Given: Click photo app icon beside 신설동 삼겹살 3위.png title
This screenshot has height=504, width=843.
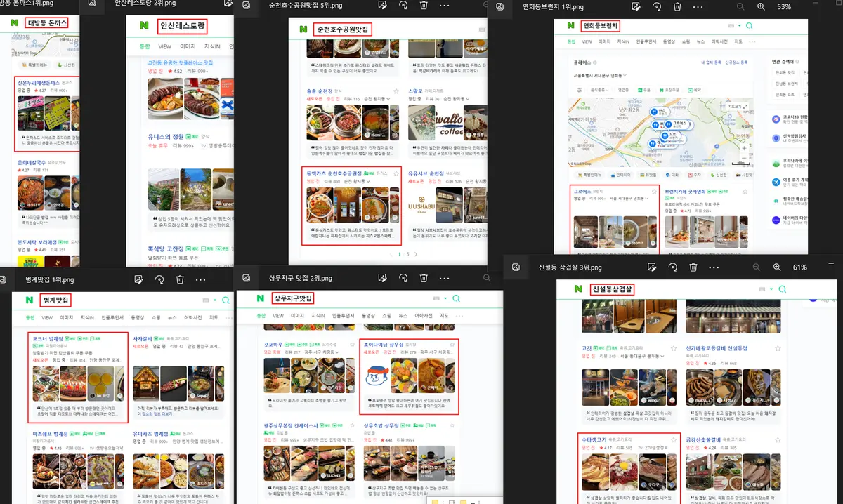Looking at the screenshot, I should [516, 267].
